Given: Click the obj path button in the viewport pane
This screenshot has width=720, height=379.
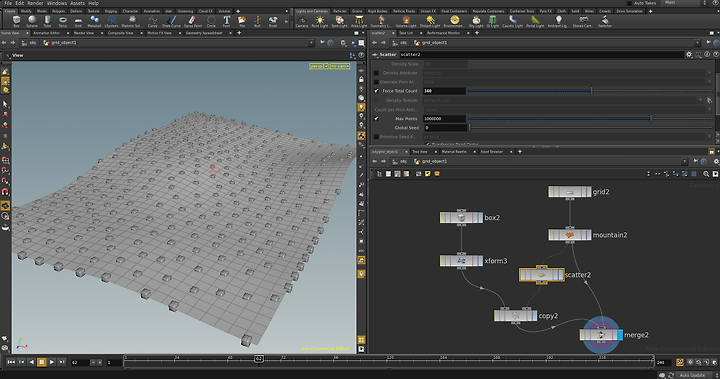Looking at the screenshot, I should [x=30, y=43].
